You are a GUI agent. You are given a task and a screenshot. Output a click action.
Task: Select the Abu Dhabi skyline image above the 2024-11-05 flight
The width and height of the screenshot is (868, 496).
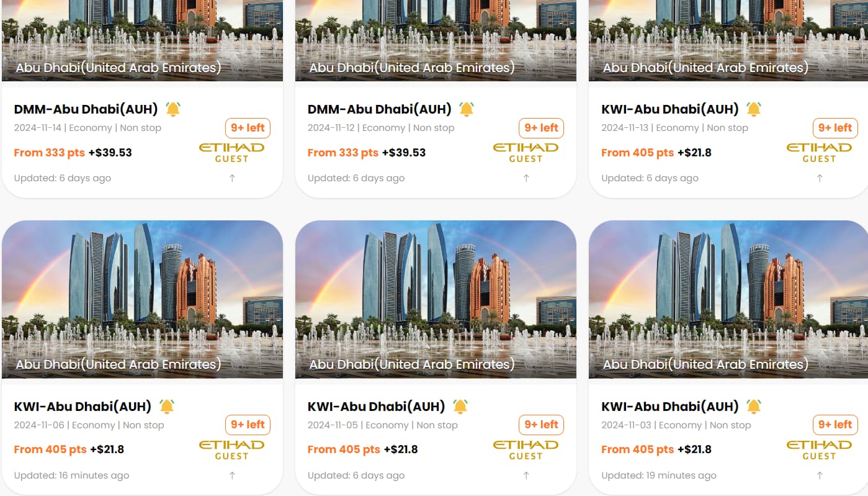coord(436,299)
